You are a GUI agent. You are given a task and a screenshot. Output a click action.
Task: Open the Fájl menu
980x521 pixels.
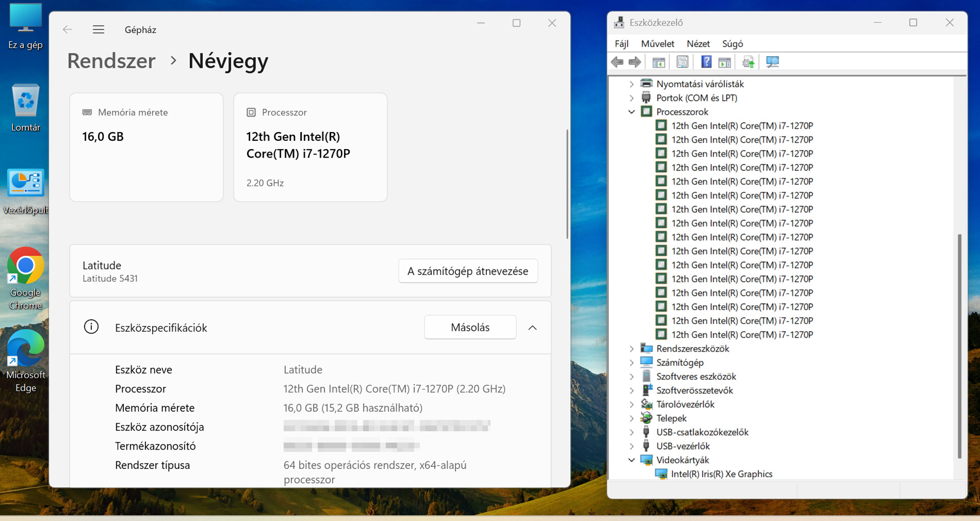click(x=622, y=44)
